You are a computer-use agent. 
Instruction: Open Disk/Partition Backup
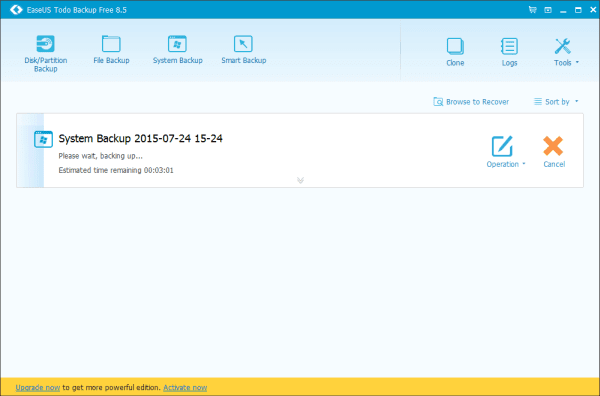click(x=46, y=54)
